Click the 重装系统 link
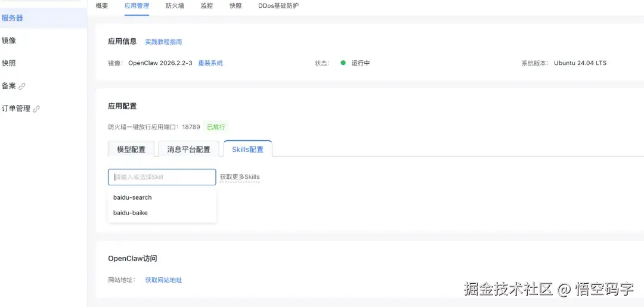Image resolution: width=644 pixels, height=307 pixels. (210, 63)
